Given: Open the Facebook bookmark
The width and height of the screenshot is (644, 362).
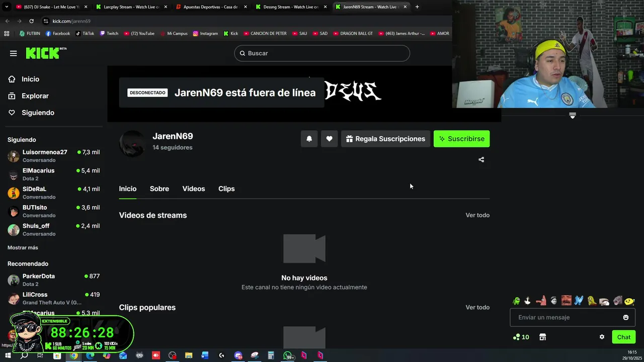Looking at the screenshot, I should click(x=57, y=34).
